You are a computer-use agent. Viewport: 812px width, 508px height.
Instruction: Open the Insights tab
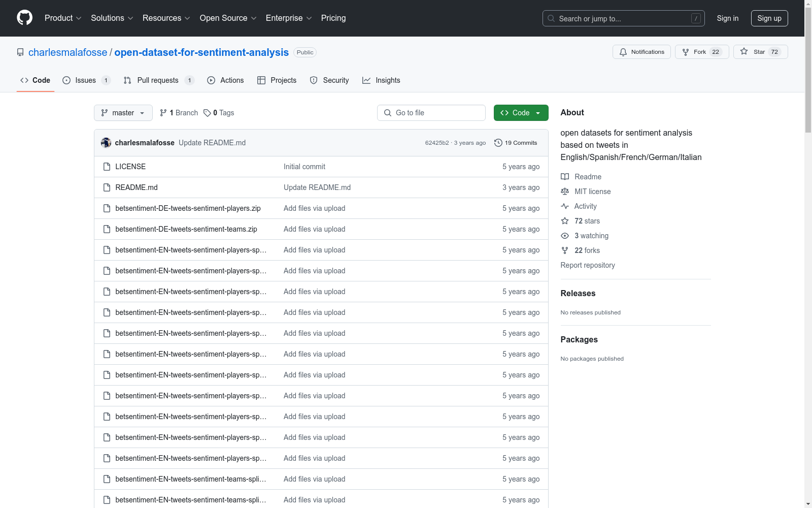pyautogui.click(x=381, y=80)
